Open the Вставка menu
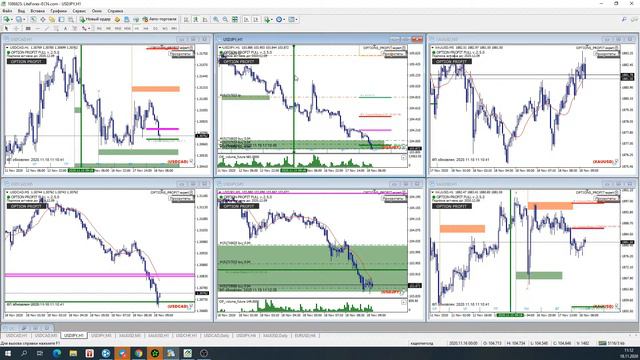Viewport: 640px width, 360px height. [x=38, y=11]
